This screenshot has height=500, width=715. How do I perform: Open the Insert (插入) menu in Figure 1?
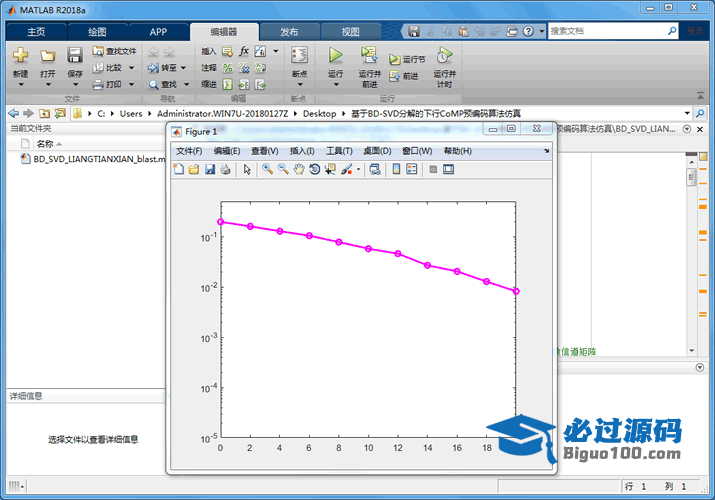[302, 151]
